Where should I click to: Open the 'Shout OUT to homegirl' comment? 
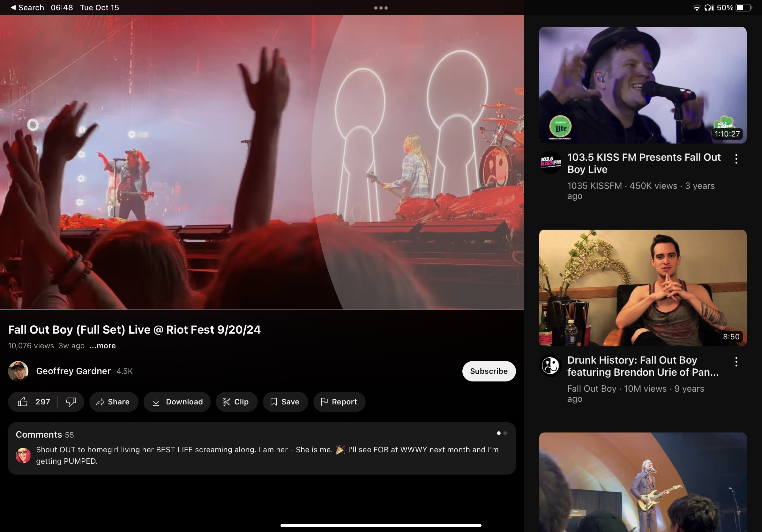point(267,455)
